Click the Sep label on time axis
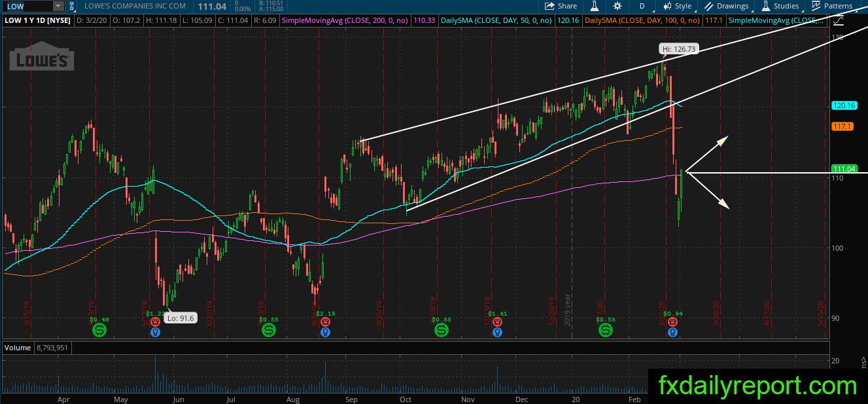Screen dimensions: 868x404 point(351,399)
